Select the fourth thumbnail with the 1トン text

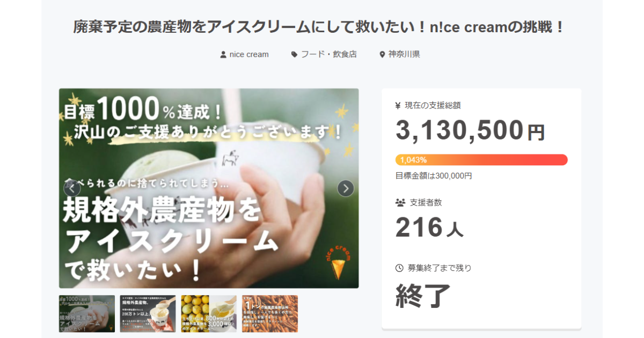click(x=270, y=314)
